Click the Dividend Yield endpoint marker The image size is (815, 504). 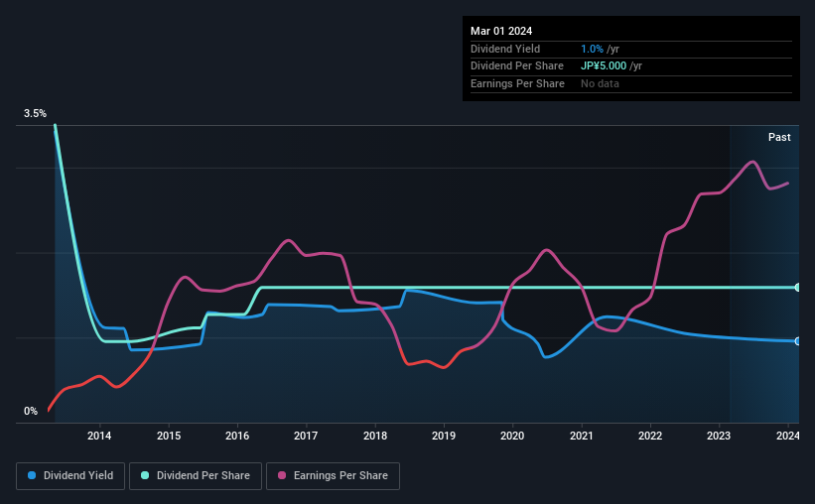tap(797, 341)
